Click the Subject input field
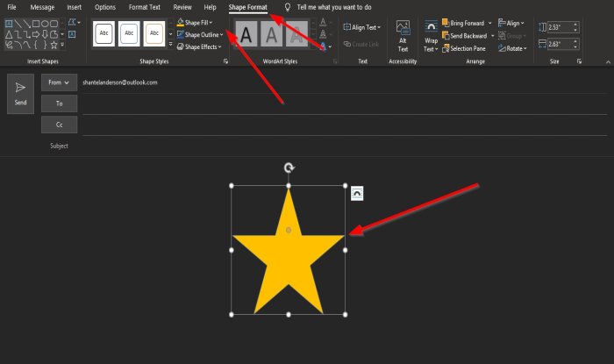Image resolution: width=614 pixels, height=364 pixels. pyautogui.click(x=345, y=146)
